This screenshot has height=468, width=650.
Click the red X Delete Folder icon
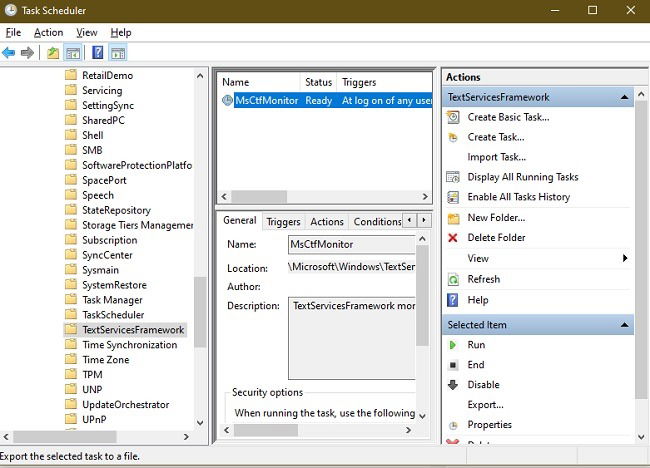(453, 238)
